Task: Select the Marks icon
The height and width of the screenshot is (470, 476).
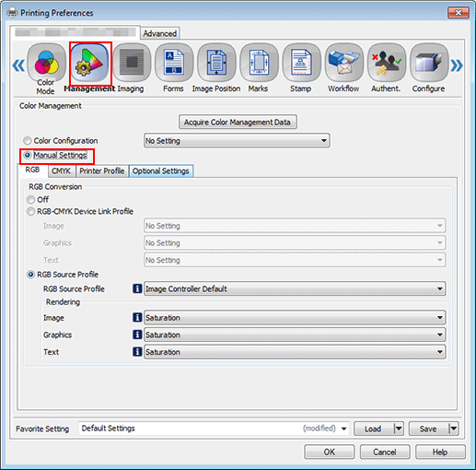Action: pos(259,63)
